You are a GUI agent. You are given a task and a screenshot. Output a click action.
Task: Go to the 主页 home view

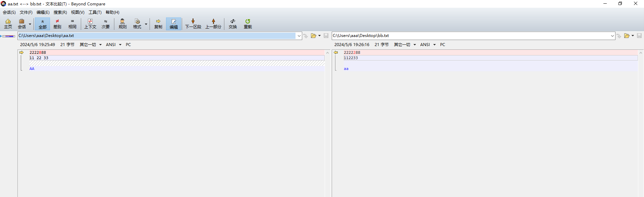tap(8, 24)
